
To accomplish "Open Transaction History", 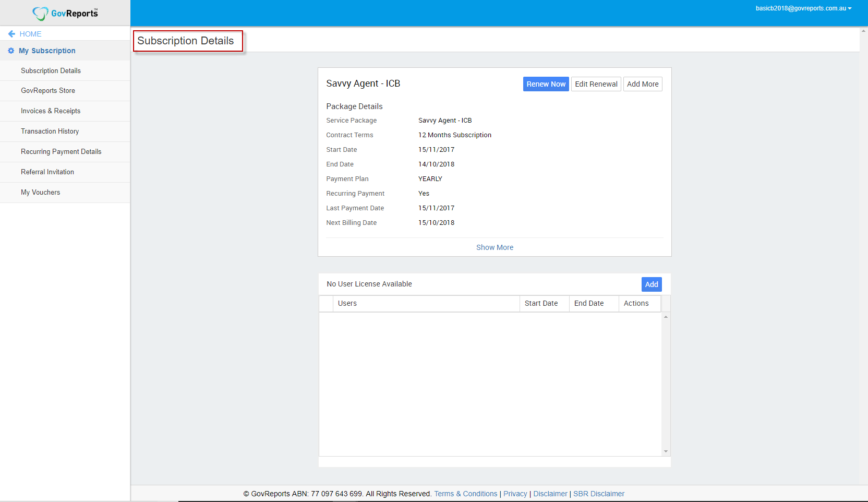I will pos(65,132).
